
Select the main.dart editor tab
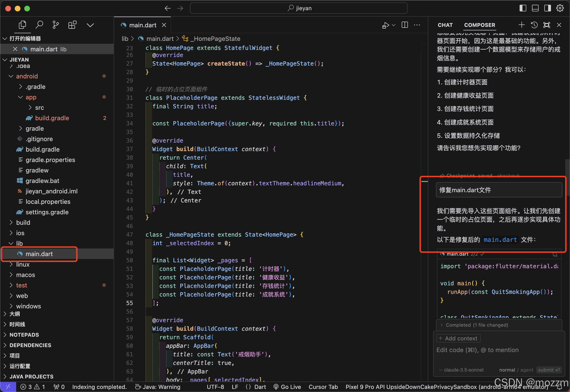(x=143, y=25)
